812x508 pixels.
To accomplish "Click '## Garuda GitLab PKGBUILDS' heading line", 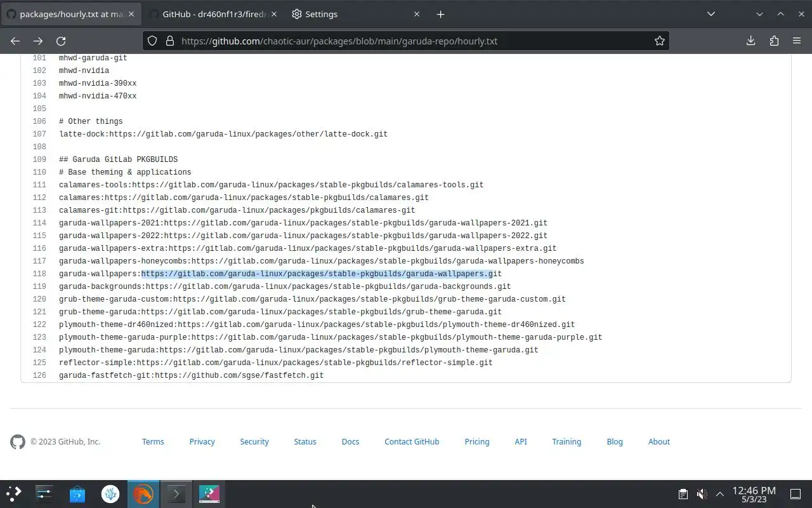I will coord(118,159).
